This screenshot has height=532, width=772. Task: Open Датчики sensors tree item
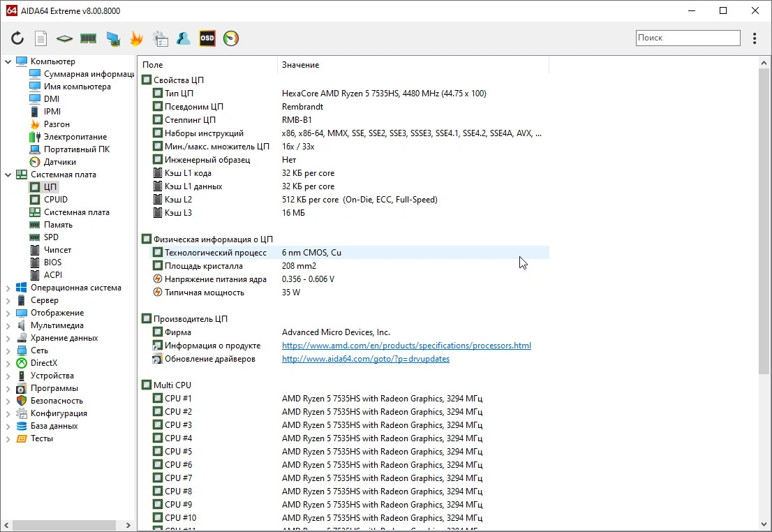(52, 161)
